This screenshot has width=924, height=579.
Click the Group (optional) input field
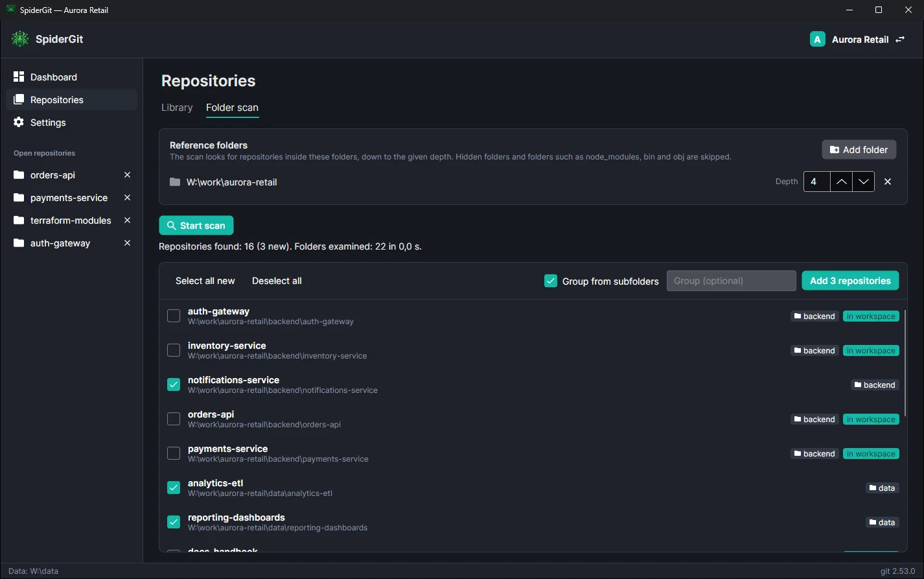tap(732, 281)
